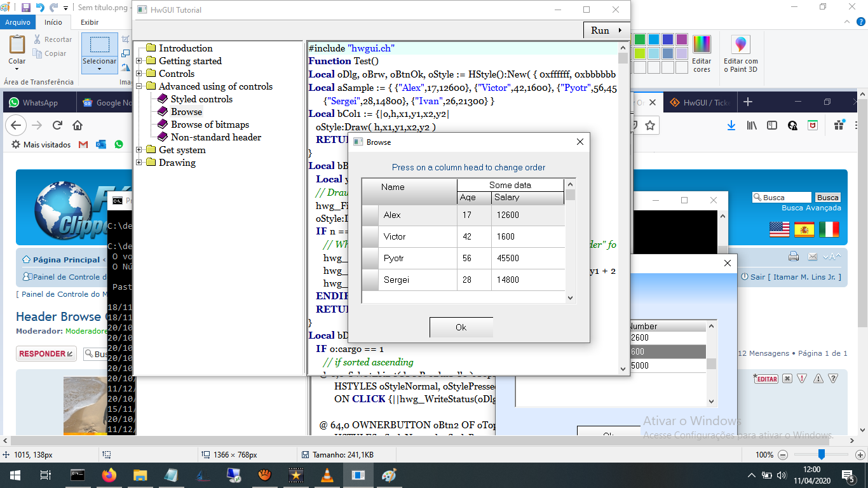Open the Selecionar dropdown arrow
Viewport: 868px width, 488px height.
coord(99,69)
